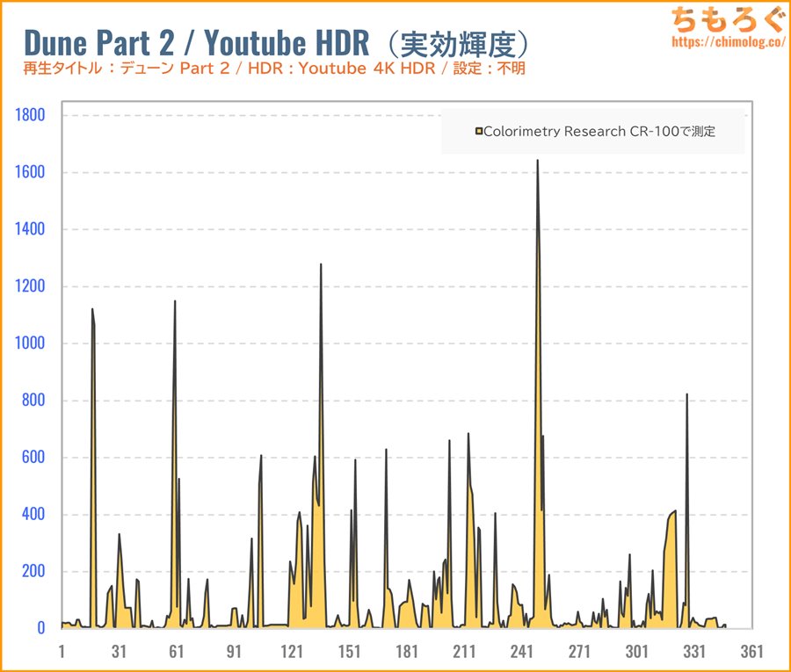This screenshot has height=672, width=791.
Task: Click the y-axis label 200
Action: click(x=33, y=571)
